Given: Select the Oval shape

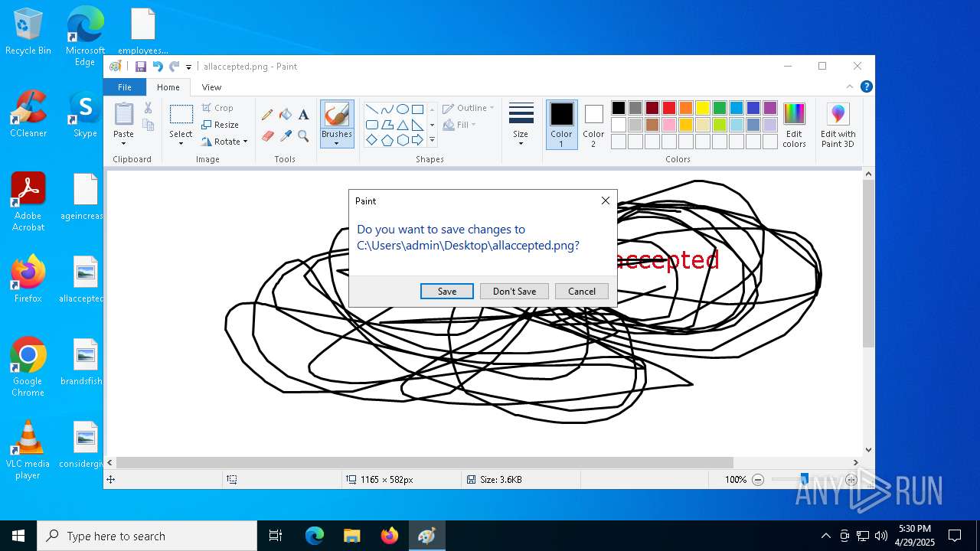Looking at the screenshot, I should point(402,109).
